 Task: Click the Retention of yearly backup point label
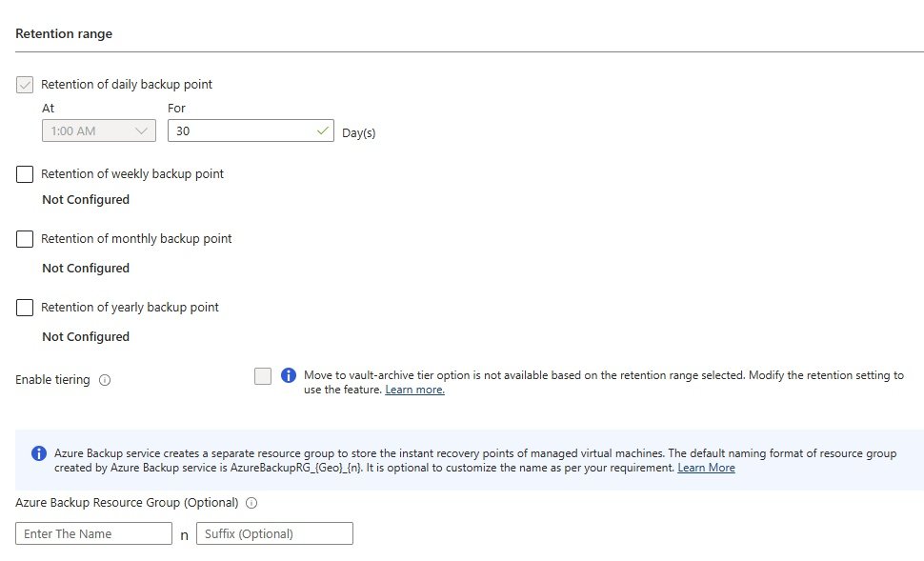tap(130, 307)
